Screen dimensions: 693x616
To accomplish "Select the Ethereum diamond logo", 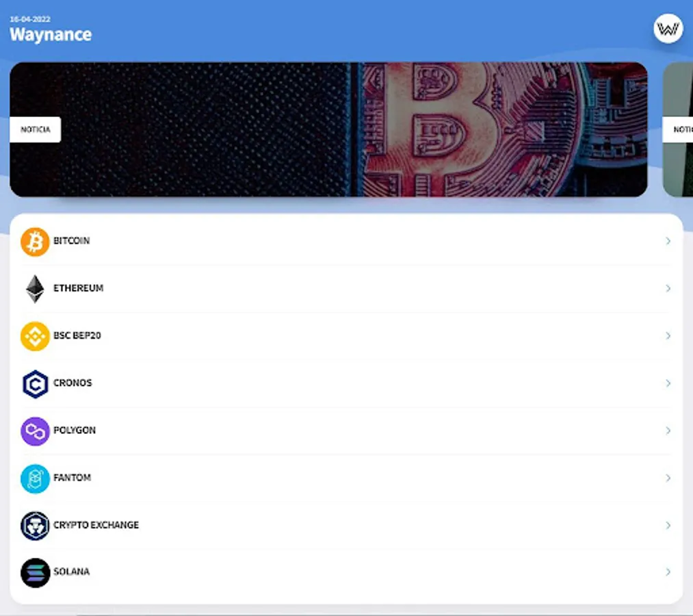I will [35, 289].
